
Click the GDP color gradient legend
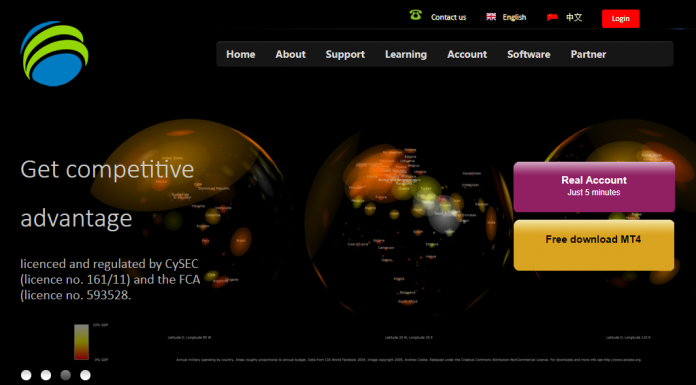pyautogui.click(x=81, y=342)
